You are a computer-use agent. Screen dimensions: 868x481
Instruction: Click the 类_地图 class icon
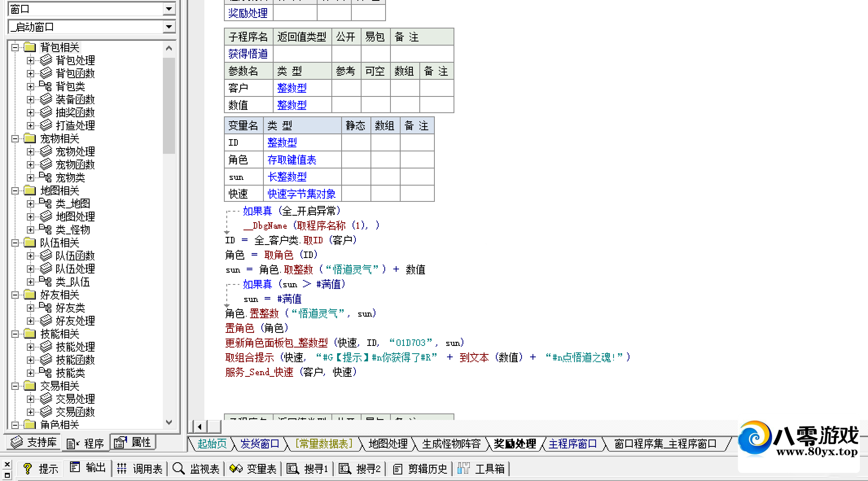tap(45, 203)
